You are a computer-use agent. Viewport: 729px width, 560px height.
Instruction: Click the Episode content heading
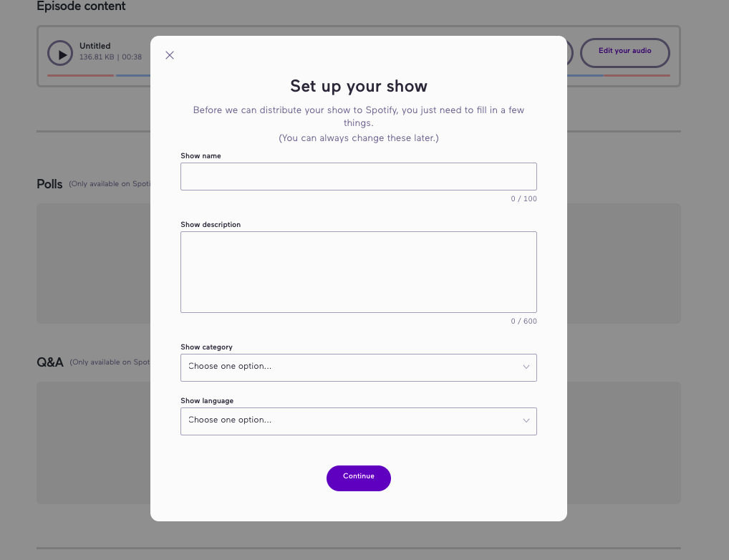tap(81, 6)
